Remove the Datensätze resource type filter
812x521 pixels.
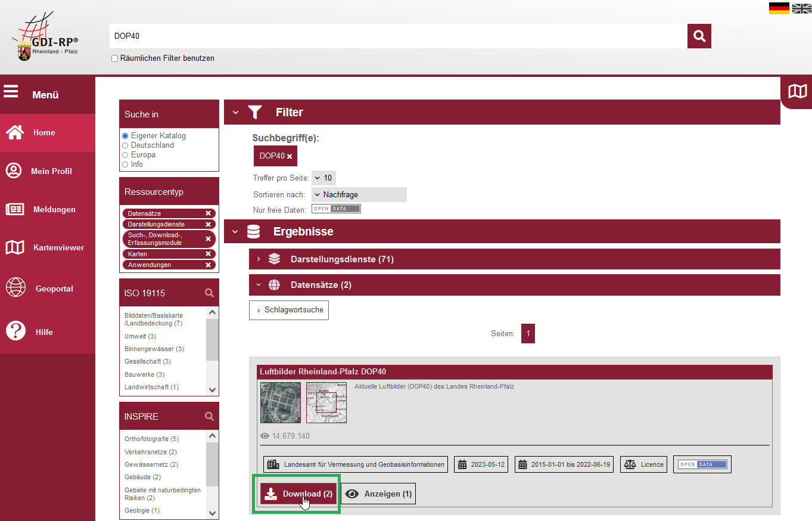[208, 213]
